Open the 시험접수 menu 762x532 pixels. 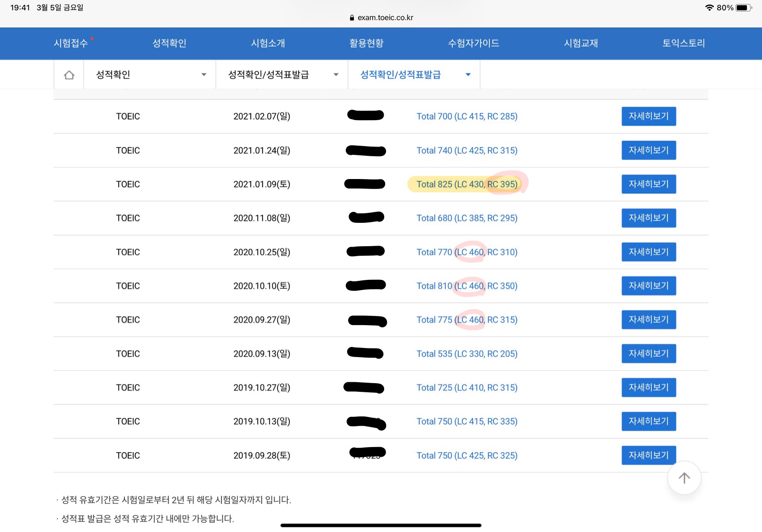(x=71, y=43)
